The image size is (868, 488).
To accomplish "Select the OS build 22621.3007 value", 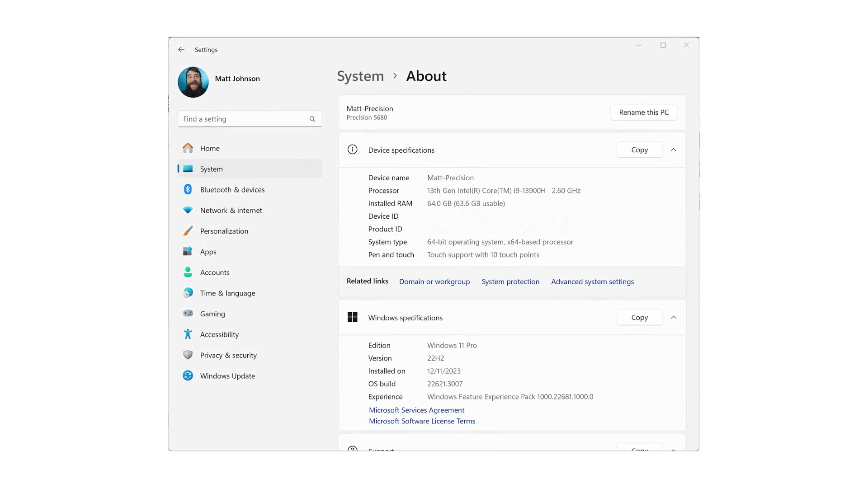I will (x=445, y=384).
